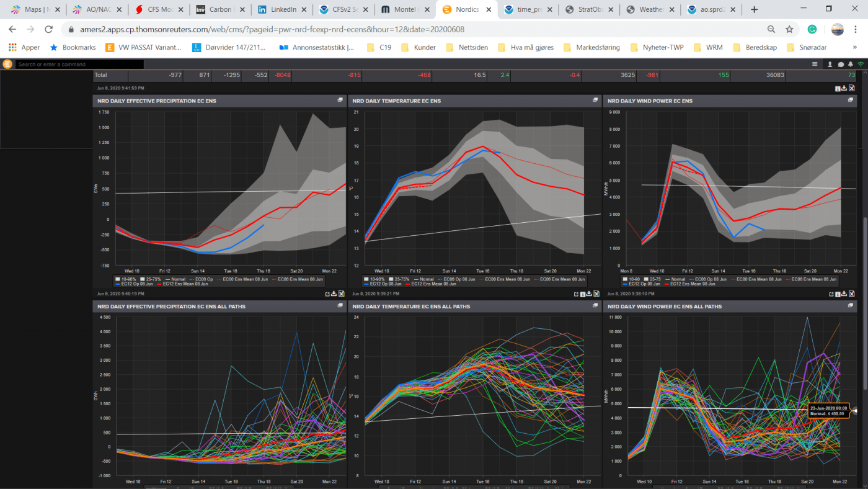Toggle 25-75% band in precipitation chart legend
The width and height of the screenshot is (868, 489).
(150, 279)
